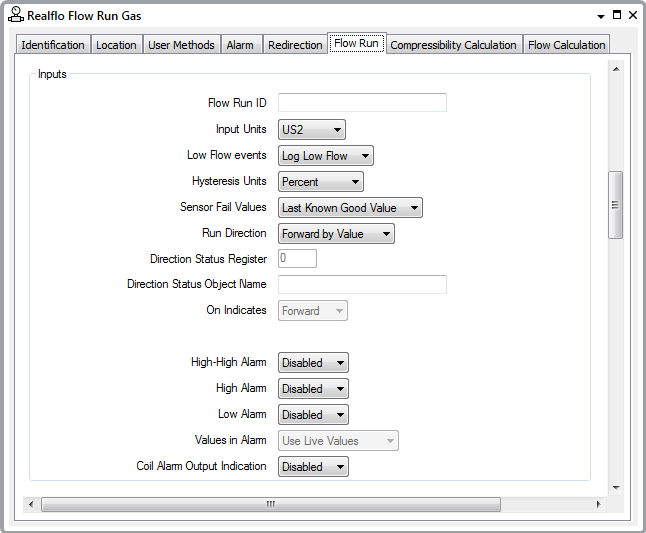The image size is (646, 533).
Task: Open the Low Flow events dropdown
Action: pos(326,156)
